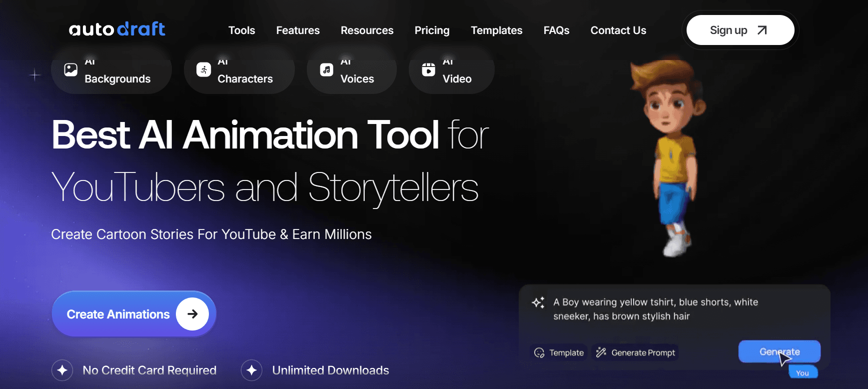868x389 pixels.
Task: Open the Features menu item
Action: pyautogui.click(x=298, y=30)
